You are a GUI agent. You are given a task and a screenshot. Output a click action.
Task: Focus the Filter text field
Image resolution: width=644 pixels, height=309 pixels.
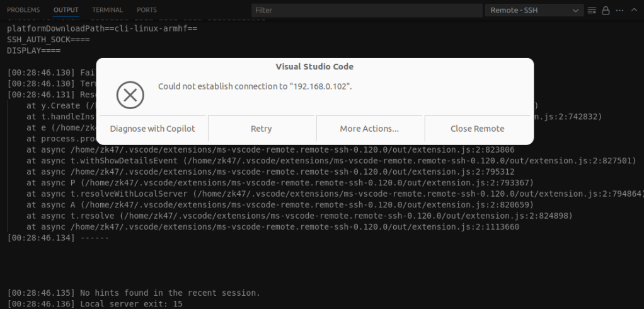pos(365,10)
